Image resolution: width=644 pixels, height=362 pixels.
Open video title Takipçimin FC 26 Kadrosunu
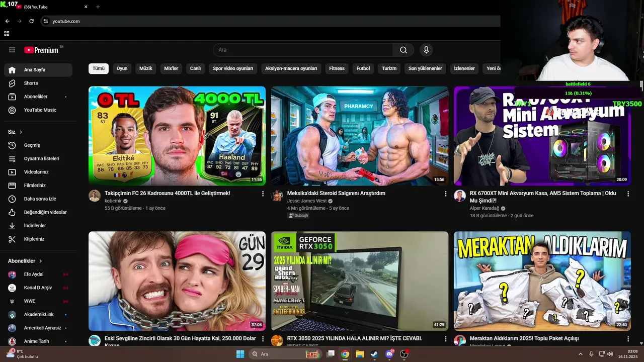coord(168,193)
